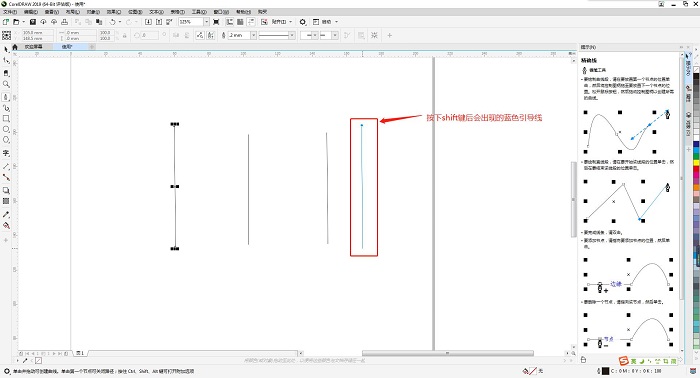
Task: Click the quick customize plus button
Action: (x=389, y=35)
